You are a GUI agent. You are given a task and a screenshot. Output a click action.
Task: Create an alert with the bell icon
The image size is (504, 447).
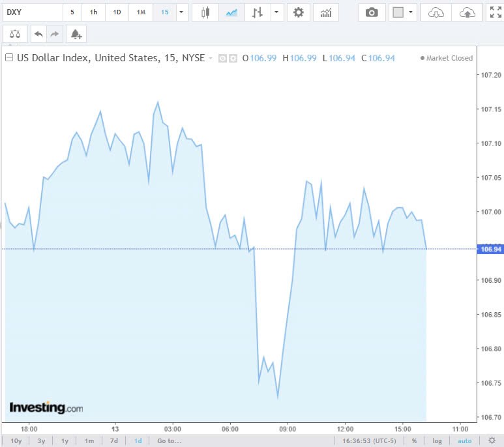click(x=76, y=35)
